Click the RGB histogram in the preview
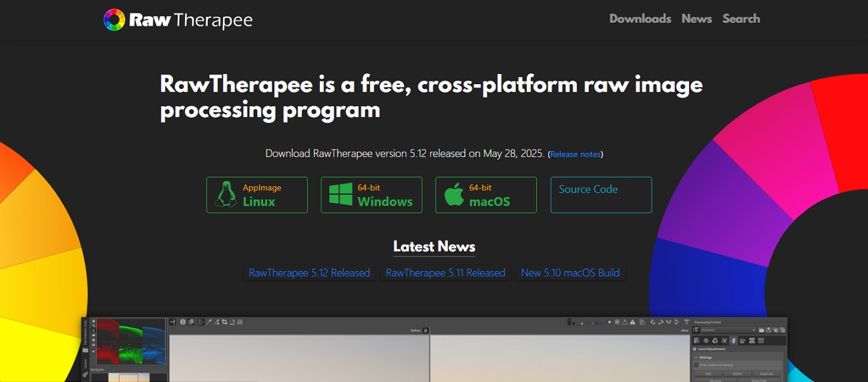Viewport: 868px width, 382px height. pyautogui.click(x=132, y=341)
